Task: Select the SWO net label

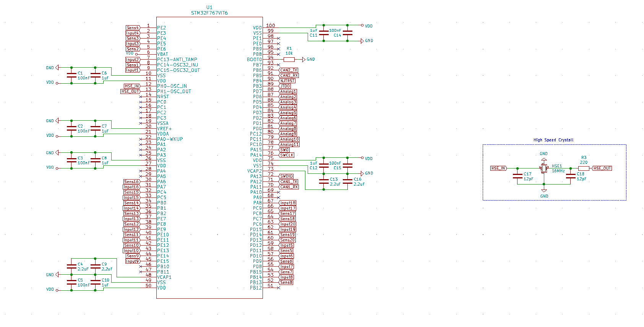Action: pyautogui.click(x=284, y=150)
